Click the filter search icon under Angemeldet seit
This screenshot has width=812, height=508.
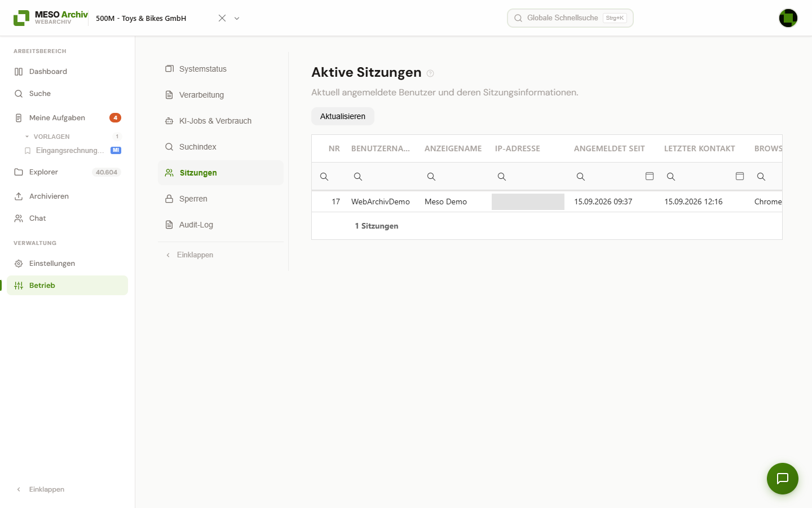581,177
